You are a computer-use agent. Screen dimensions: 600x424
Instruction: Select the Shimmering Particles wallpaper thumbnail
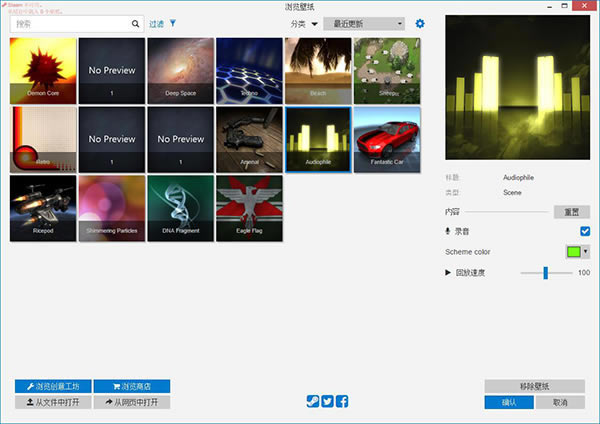point(112,208)
